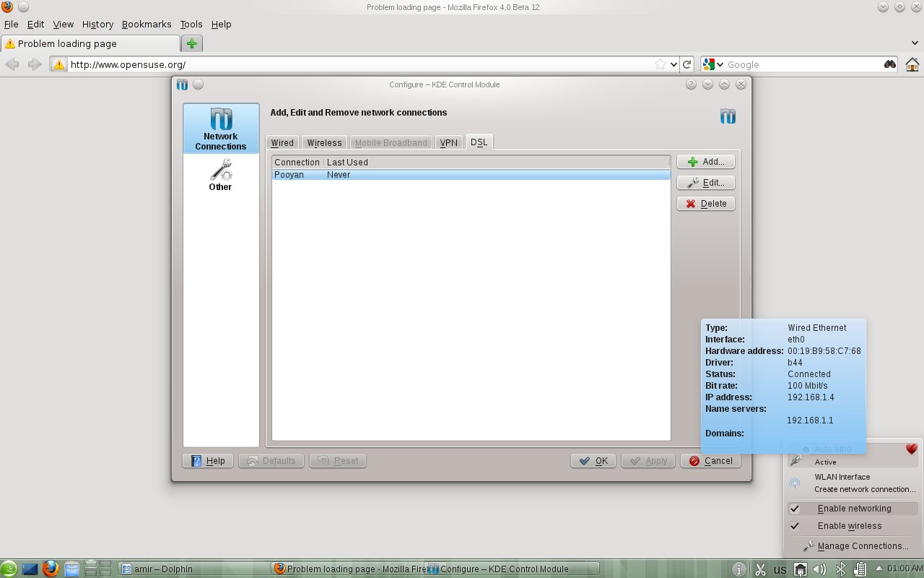Click the Google search field
924x578 pixels.
(803, 64)
